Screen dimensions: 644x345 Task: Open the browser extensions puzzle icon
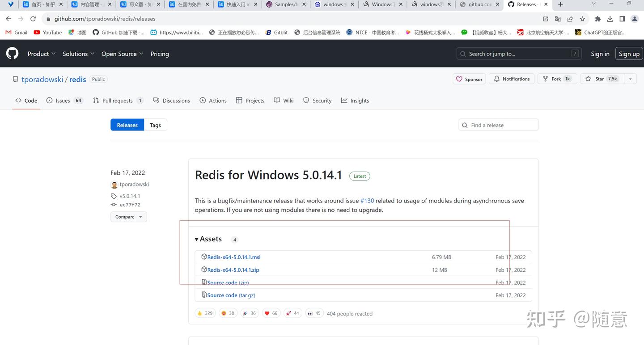coord(597,19)
